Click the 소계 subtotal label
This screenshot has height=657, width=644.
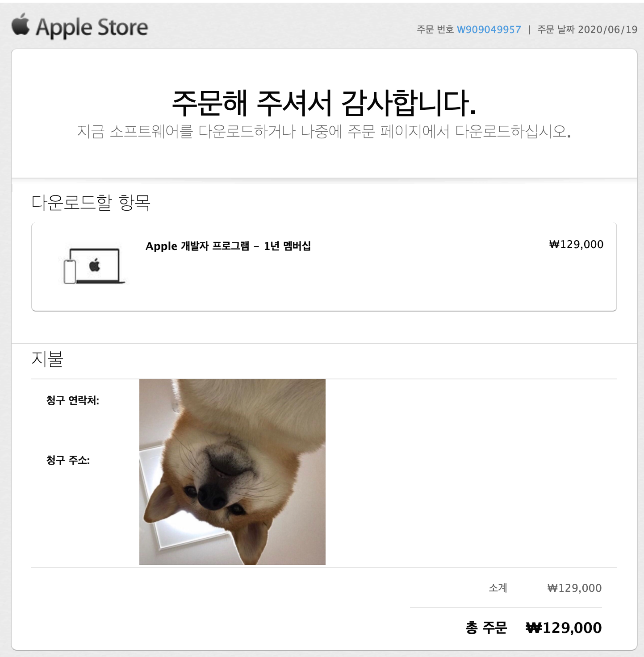point(498,588)
